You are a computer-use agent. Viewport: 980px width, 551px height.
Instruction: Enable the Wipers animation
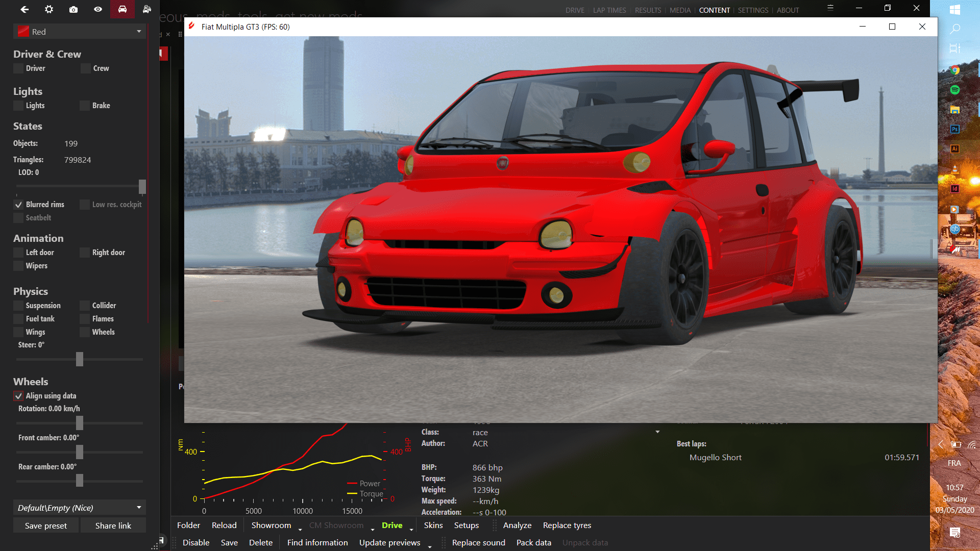(x=18, y=266)
